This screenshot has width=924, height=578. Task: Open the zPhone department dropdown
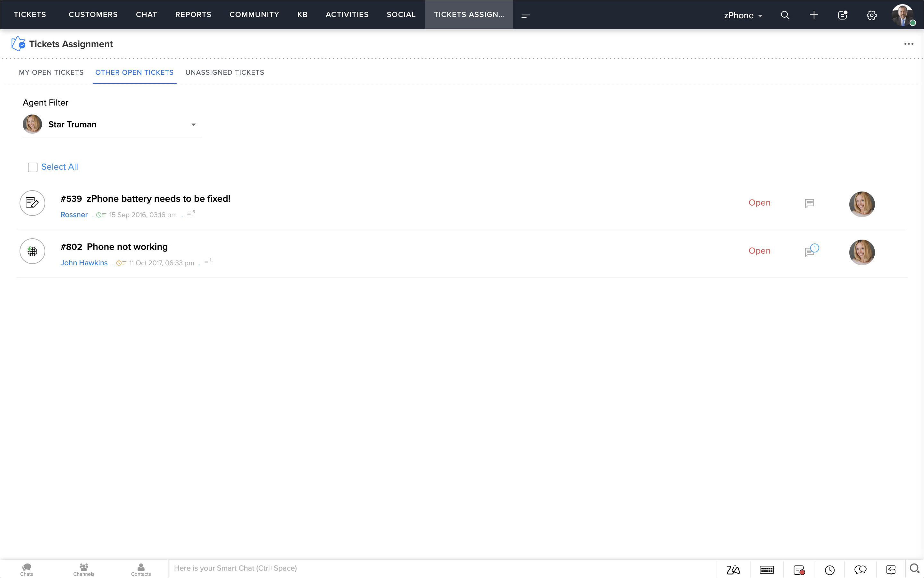point(743,15)
